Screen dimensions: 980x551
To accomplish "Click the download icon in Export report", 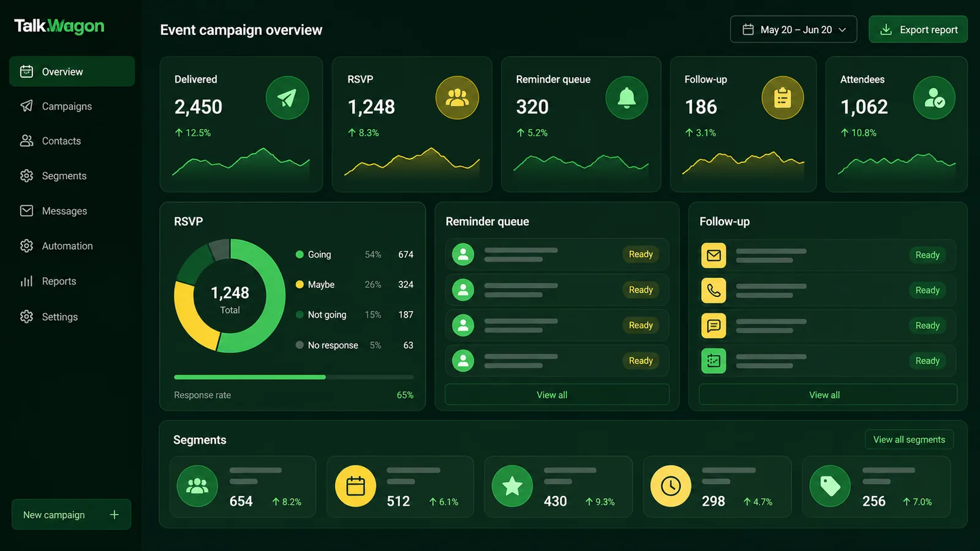I will [x=886, y=29].
